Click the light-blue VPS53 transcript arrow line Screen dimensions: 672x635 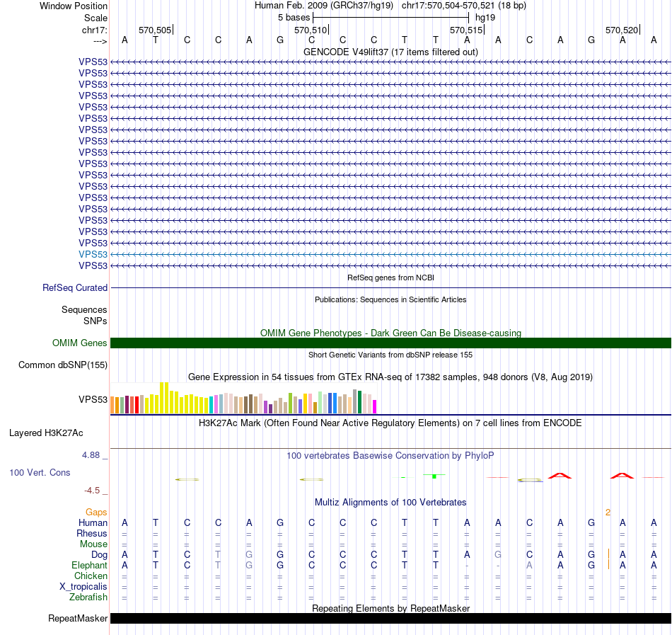390,254
